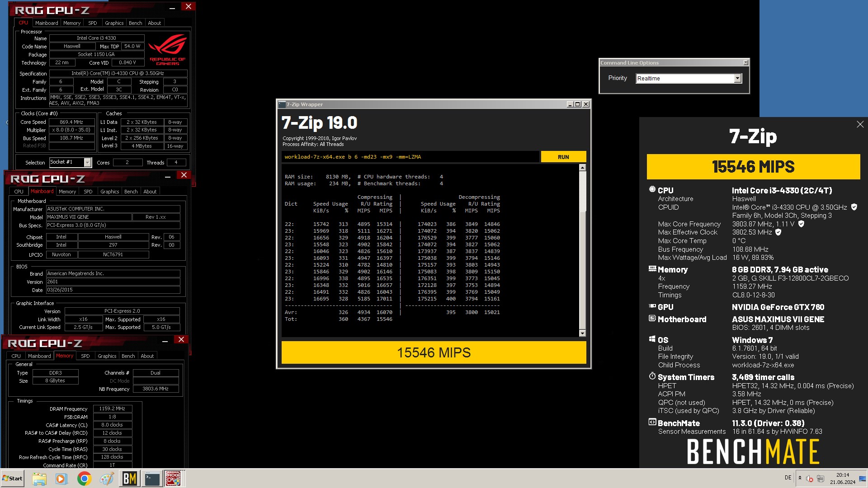Open Windows Explorer from the taskbar
868x488 pixels.
point(39,479)
